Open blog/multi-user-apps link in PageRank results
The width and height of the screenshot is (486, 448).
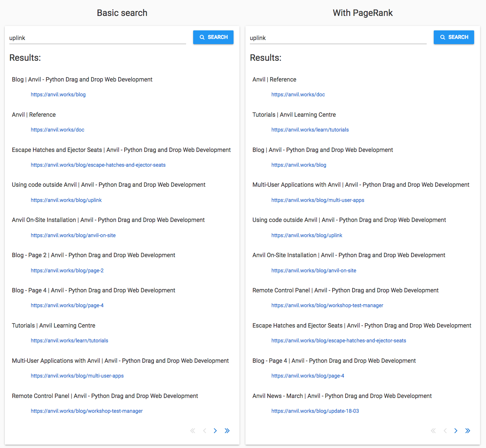318,200
